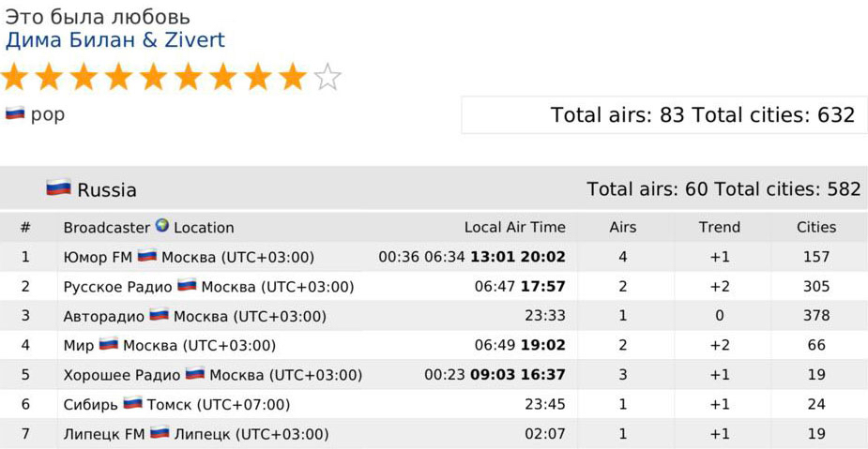Sort by the Airs column header
The width and height of the screenshot is (868, 449).
[x=623, y=227]
